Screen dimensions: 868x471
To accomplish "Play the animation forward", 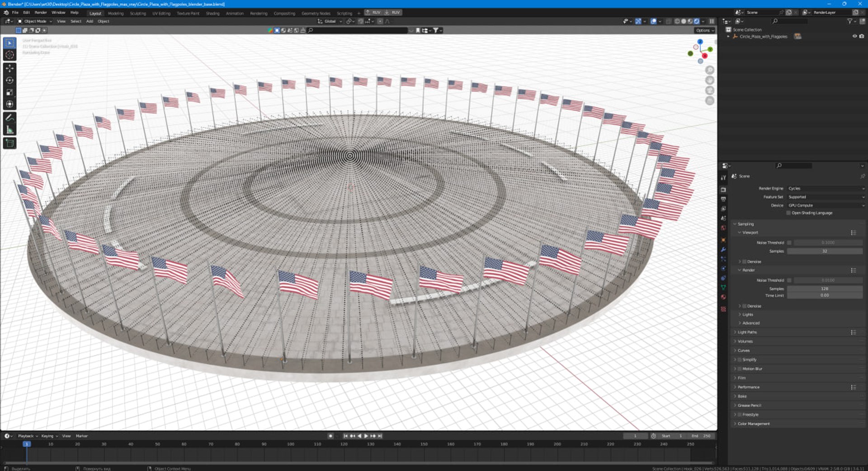I will point(366,436).
